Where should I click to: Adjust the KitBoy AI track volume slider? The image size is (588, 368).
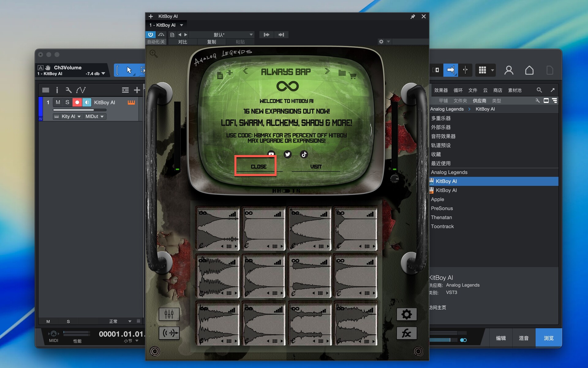[x=80, y=110]
